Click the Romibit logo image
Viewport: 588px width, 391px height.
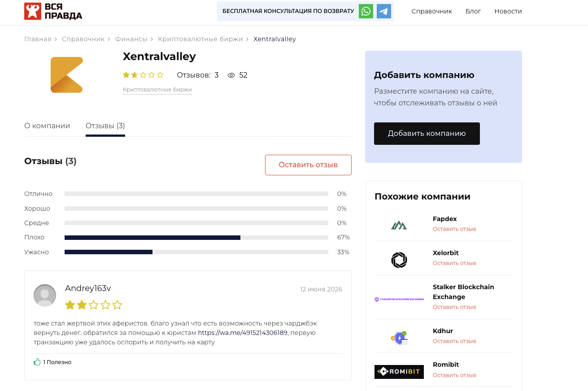pos(399,372)
